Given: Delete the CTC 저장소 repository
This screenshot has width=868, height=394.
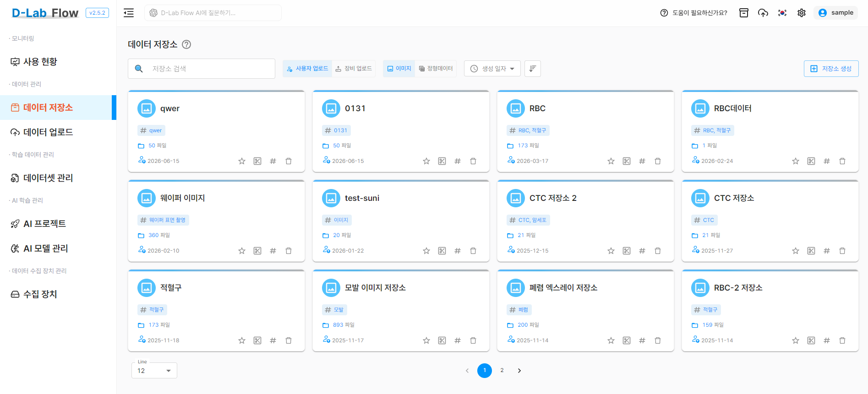Looking at the screenshot, I should click(x=842, y=251).
